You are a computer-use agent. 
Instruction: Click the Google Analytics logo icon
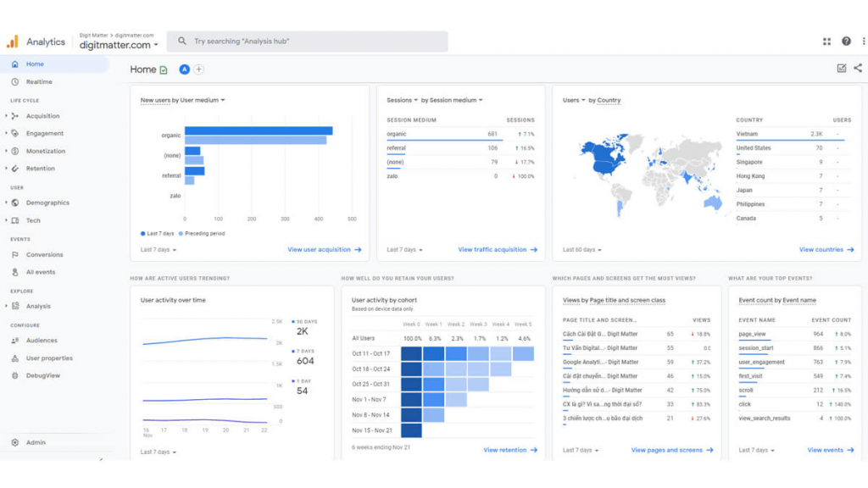(x=14, y=41)
